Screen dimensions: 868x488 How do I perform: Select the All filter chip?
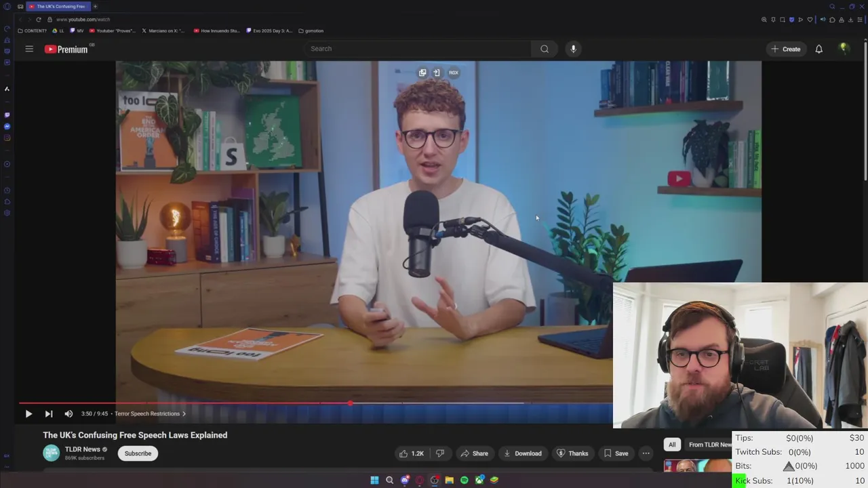click(x=672, y=445)
